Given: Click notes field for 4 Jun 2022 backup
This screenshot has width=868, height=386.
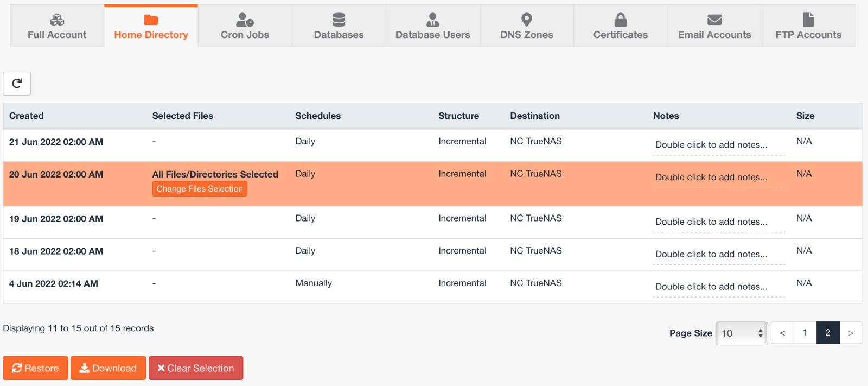Looking at the screenshot, I should coord(711,287).
